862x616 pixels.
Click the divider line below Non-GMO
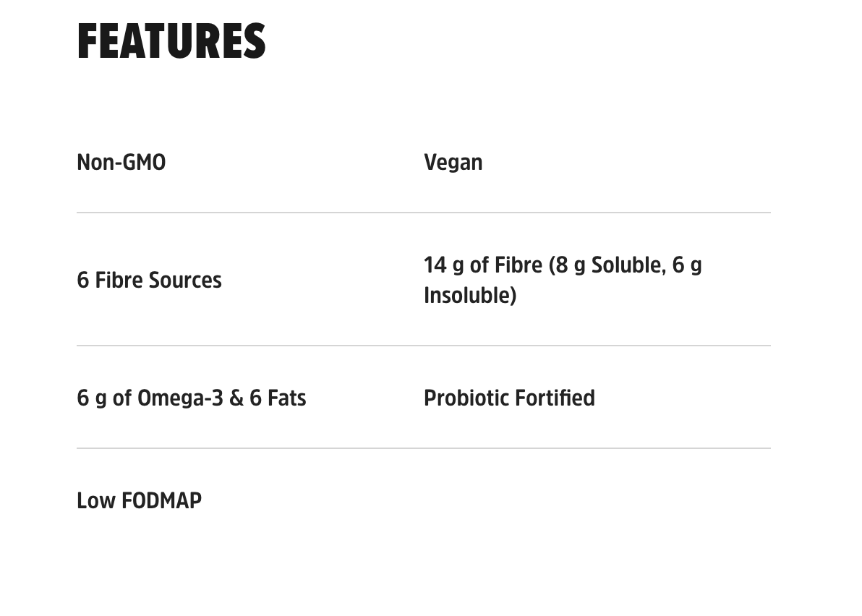(246, 213)
